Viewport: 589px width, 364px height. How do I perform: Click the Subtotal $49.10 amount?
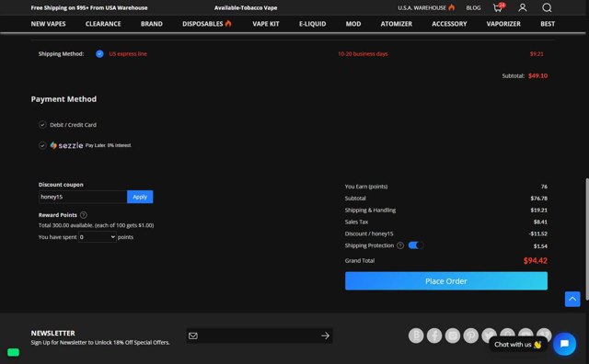coord(537,75)
